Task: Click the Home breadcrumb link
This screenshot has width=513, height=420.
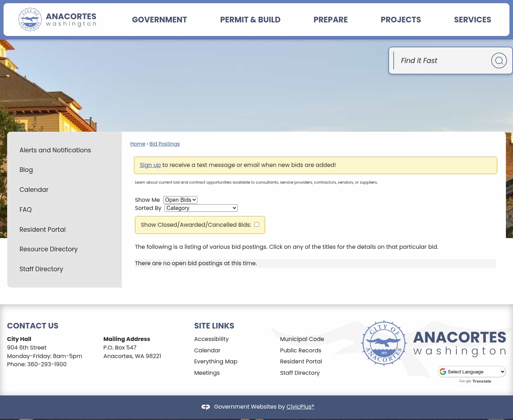Action: (138, 144)
